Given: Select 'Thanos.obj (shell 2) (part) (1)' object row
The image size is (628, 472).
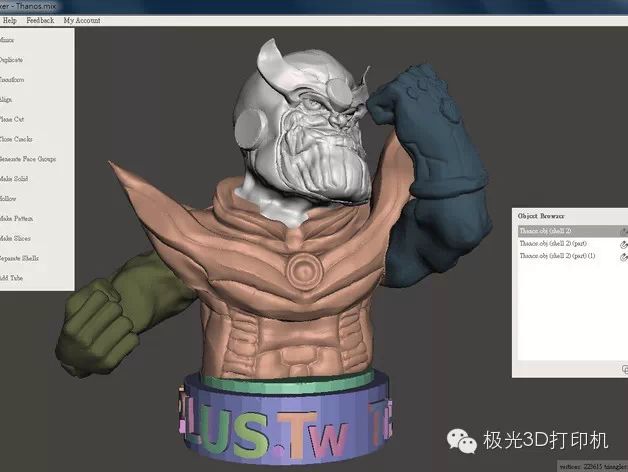Looking at the screenshot, I should click(573, 256).
